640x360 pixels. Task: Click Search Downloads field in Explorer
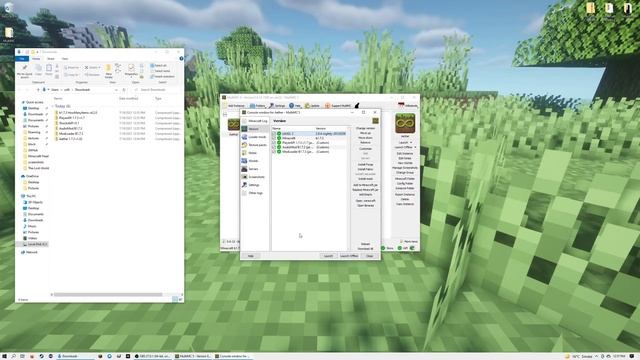click(156, 90)
